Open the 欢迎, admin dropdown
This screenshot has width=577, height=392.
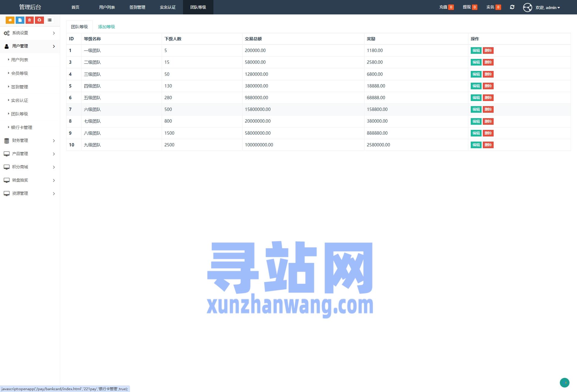point(548,8)
